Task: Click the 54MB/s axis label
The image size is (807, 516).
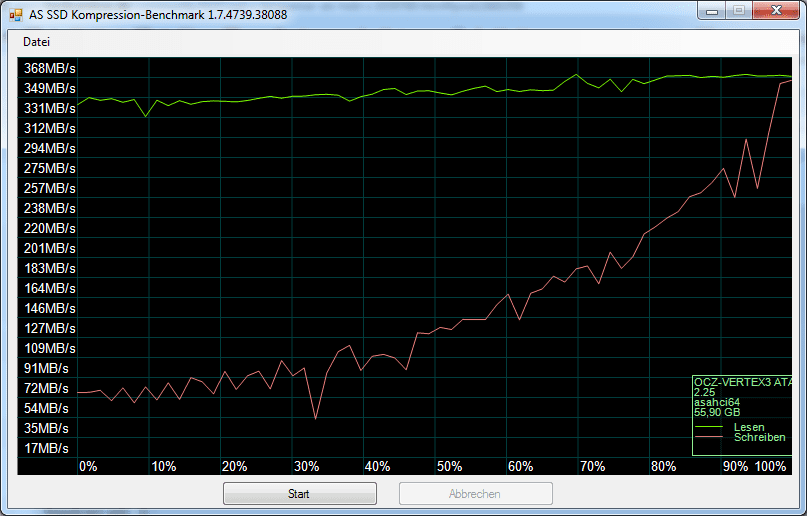Action: pyautogui.click(x=46, y=408)
